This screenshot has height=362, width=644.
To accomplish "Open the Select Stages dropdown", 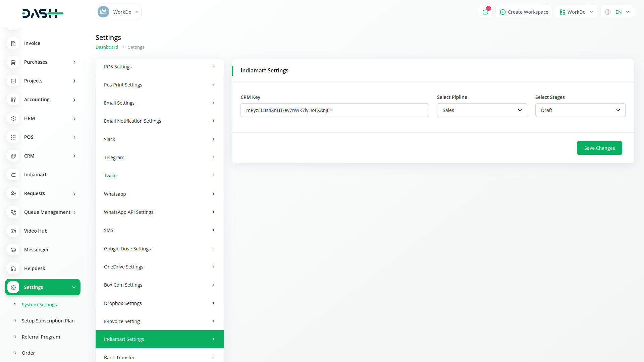I will (580, 110).
